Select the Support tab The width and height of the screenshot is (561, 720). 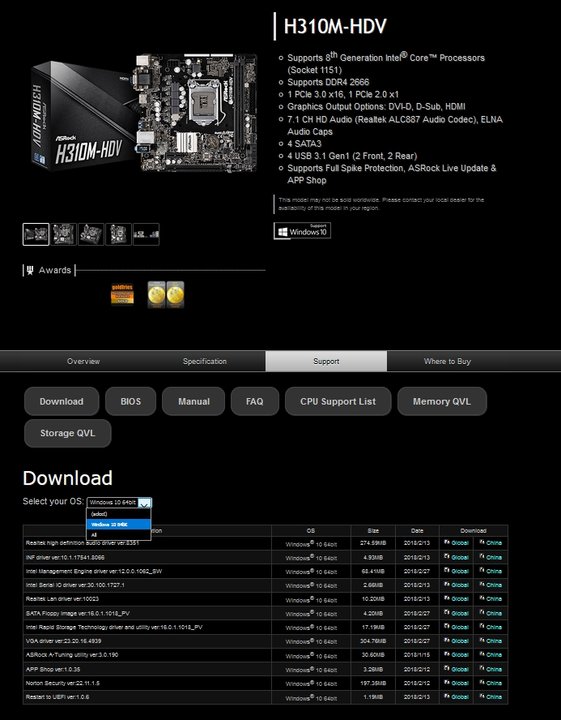pyautogui.click(x=326, y=361)
